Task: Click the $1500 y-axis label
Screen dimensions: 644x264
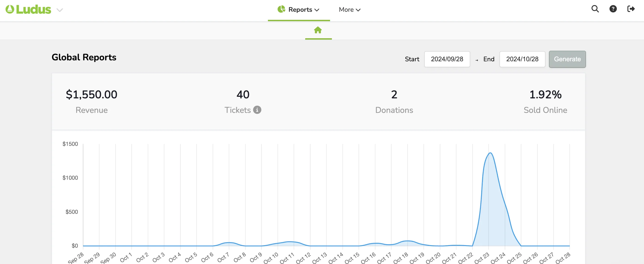Action: pyautogui.click(x=70, y=144)
